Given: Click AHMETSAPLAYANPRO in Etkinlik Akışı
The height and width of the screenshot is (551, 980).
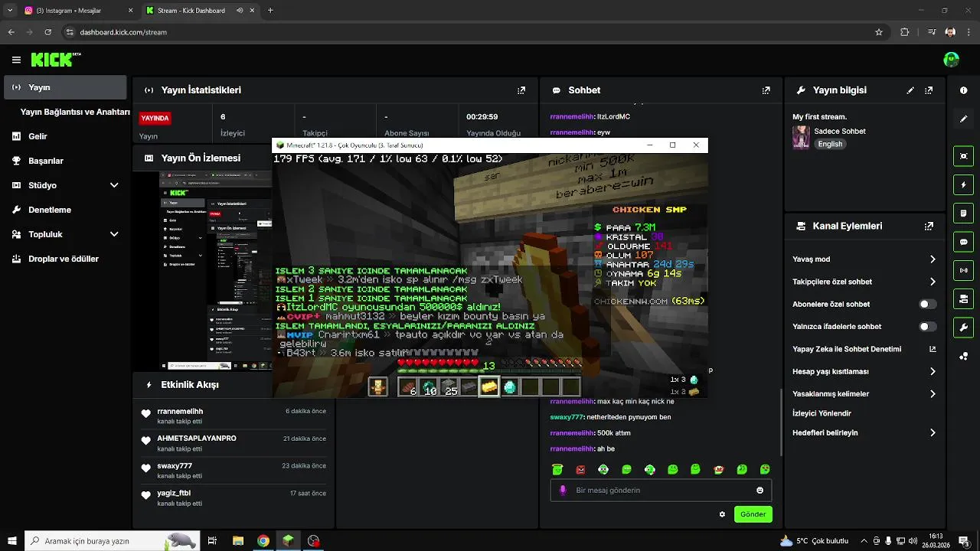Looking at the screenshot, I should point(197,439).
